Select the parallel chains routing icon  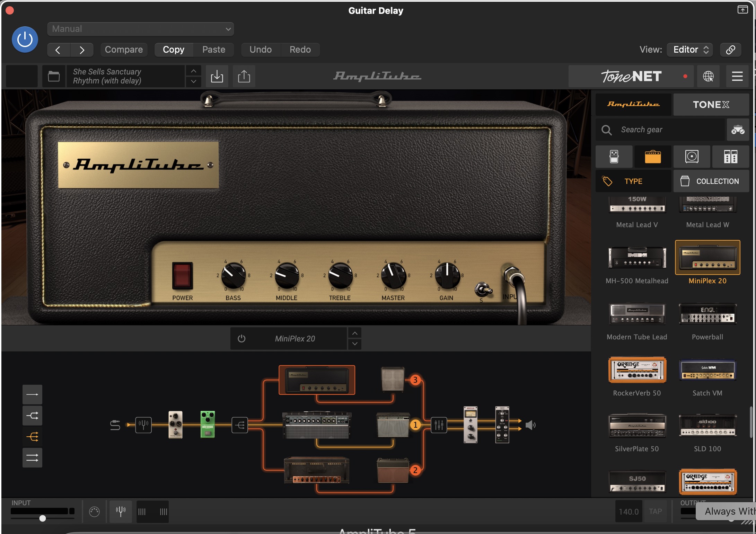32,458
